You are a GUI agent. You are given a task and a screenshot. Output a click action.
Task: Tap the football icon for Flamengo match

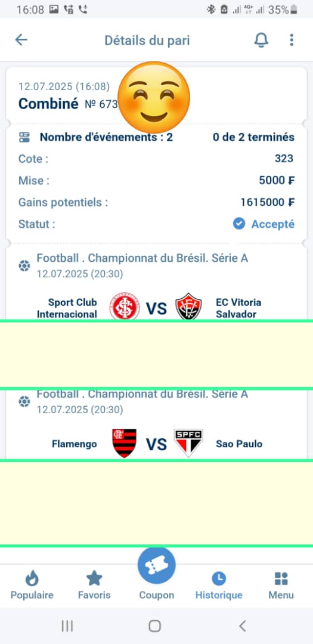(x=24, y=401)
